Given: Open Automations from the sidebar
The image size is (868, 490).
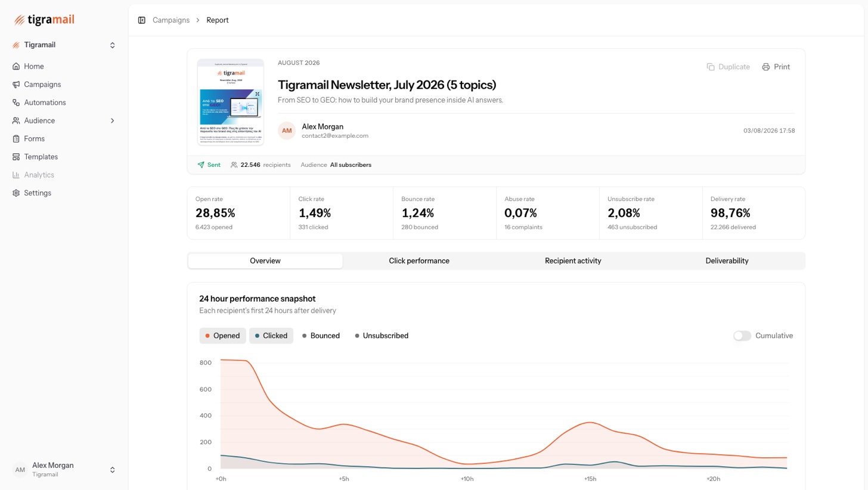Looking at the screenshot, I should (x=64, y=103).
